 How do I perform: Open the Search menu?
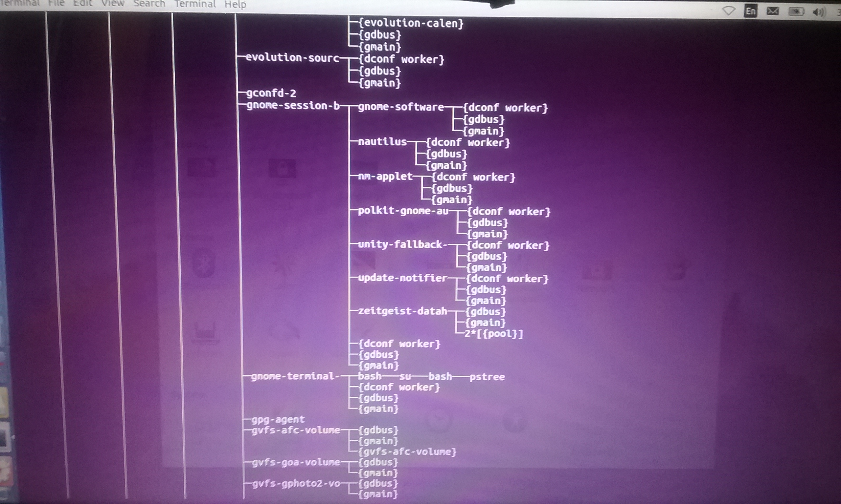pos(149,4)
